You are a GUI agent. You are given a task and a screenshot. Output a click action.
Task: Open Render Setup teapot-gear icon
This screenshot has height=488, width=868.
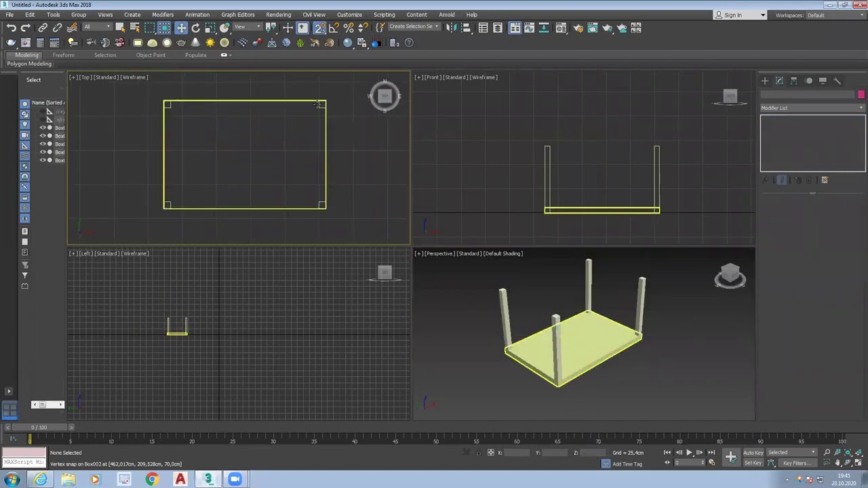click(578, 28)
